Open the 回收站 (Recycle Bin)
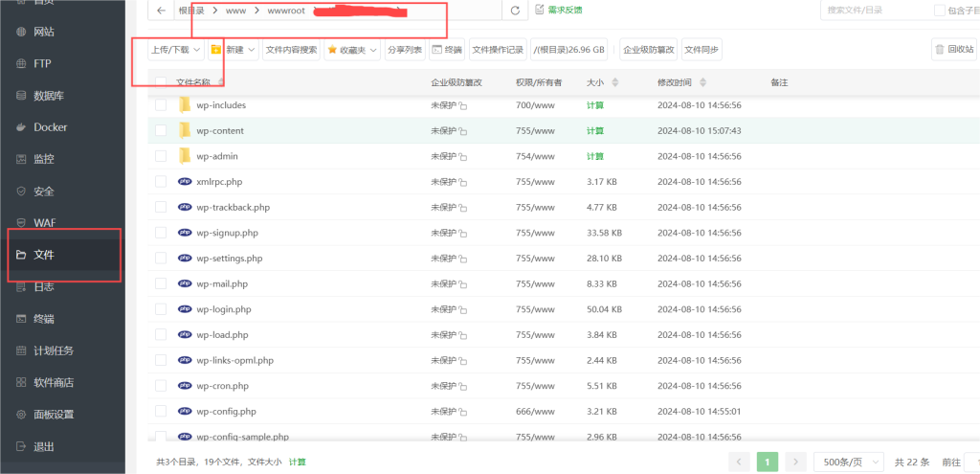This screenshot has width=980, height=474. [953, 50]
